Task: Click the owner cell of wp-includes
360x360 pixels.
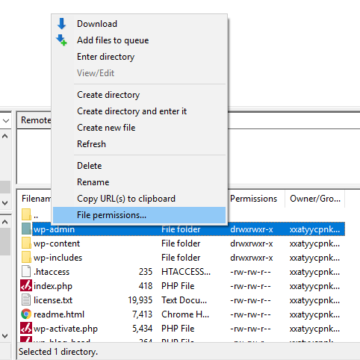Action: click(x=315, y=258)
